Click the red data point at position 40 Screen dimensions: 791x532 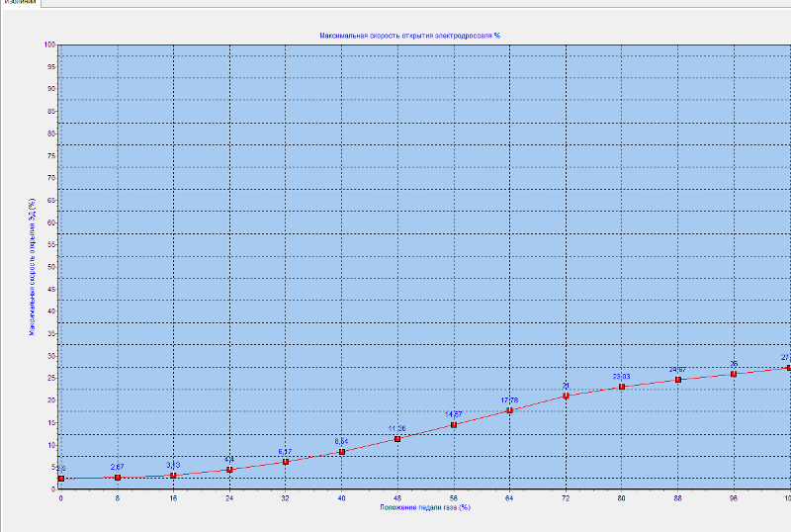tap(341, 452)
